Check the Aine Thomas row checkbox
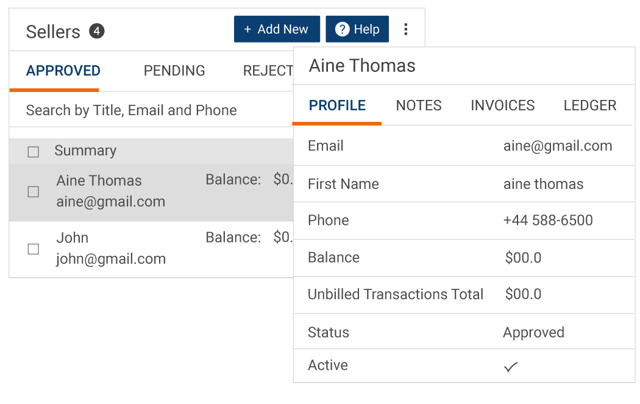640x404 pixels. click(x=33, y=191)
